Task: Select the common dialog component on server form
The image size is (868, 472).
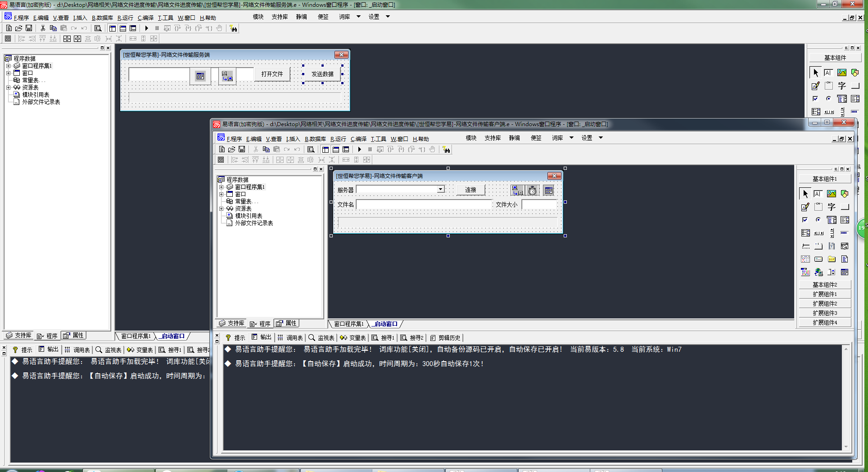Action: [x=200, y=76]
